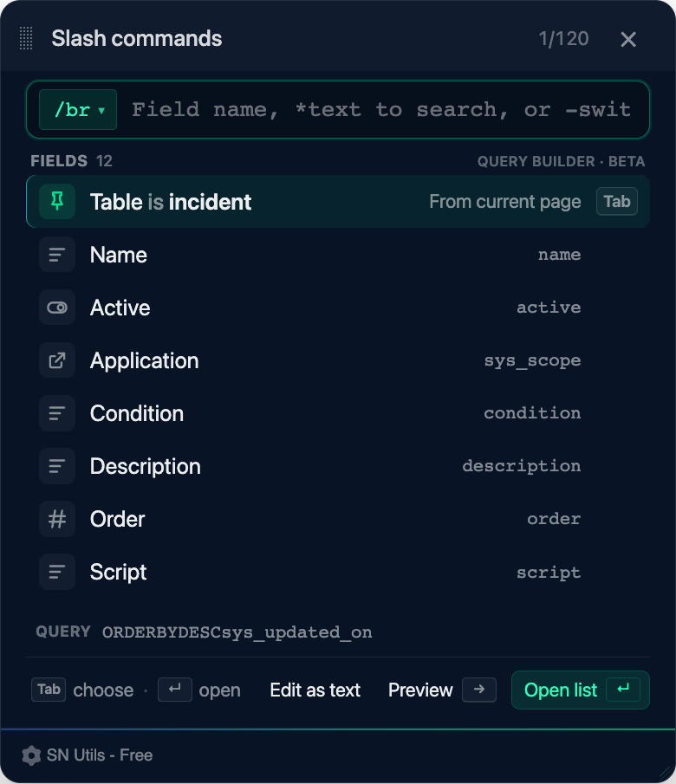Click the 'order' column identifier

pos(554,519)
